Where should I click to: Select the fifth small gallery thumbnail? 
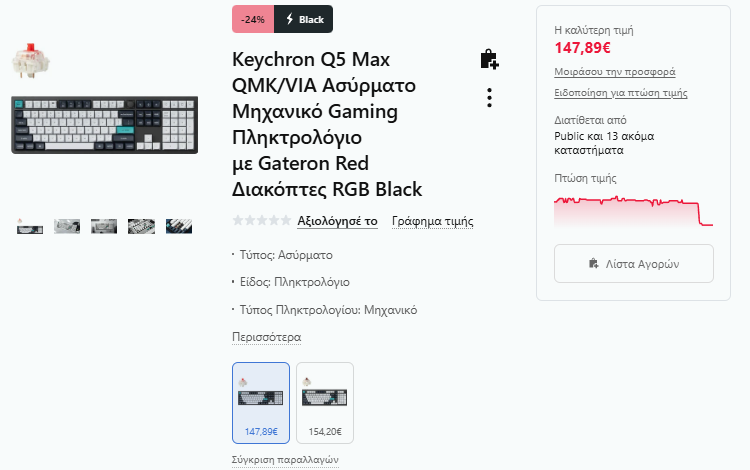(x=178, y=226)
